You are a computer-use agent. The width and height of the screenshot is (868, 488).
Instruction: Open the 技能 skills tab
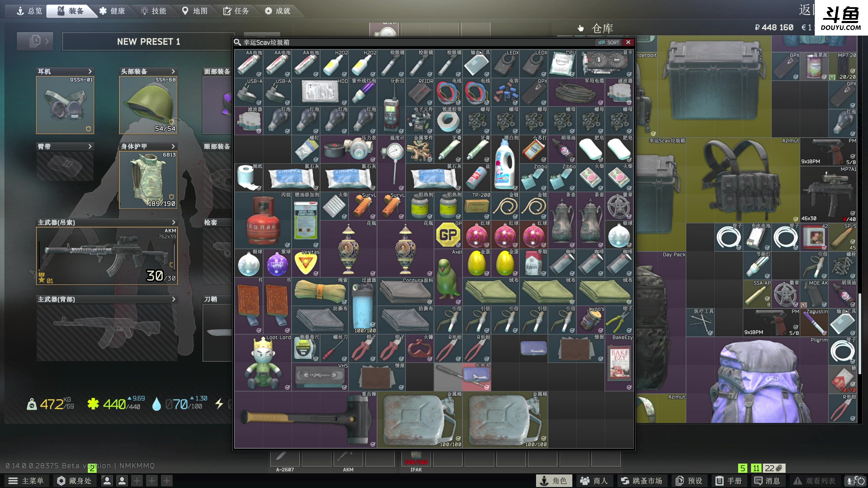click(x=153, y=11)
